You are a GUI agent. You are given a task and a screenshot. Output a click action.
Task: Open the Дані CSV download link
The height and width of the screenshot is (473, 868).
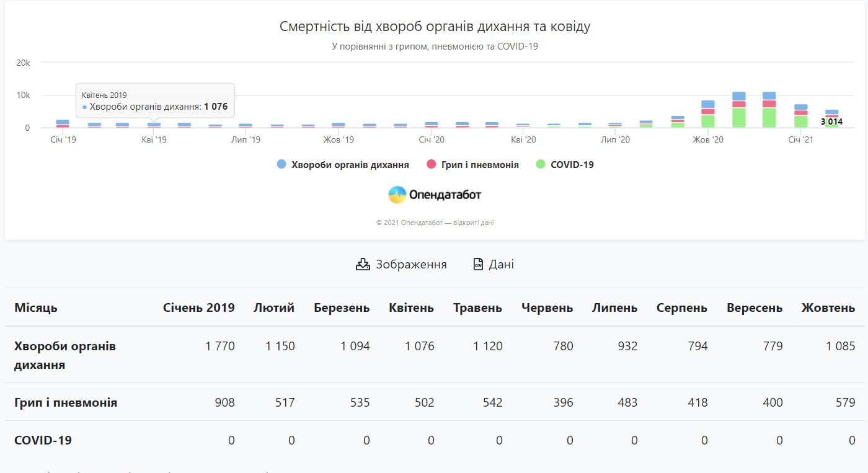501,264
